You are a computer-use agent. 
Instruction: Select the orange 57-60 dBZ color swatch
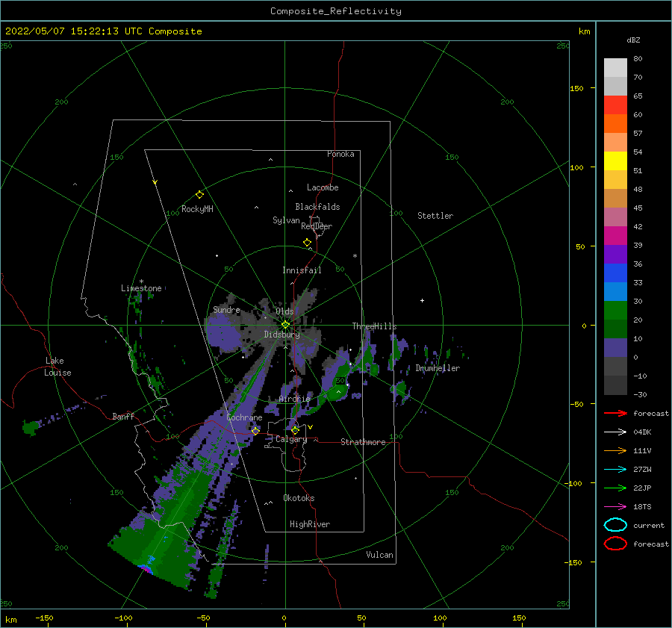point(615,124)
